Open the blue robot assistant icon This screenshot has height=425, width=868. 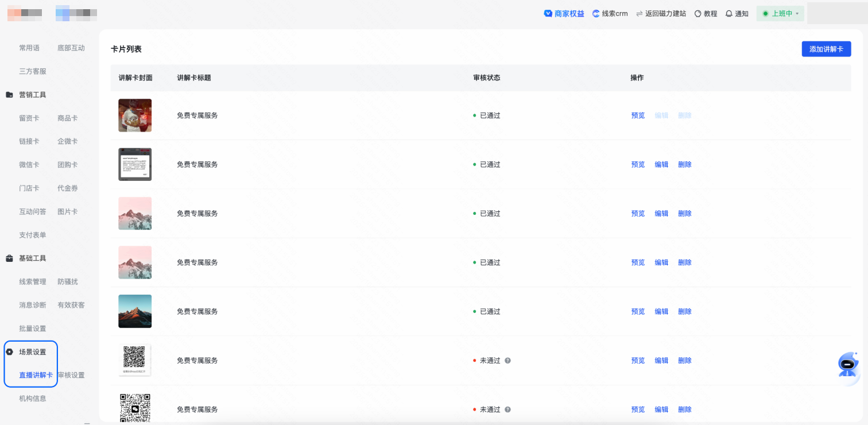pos(848,365)
